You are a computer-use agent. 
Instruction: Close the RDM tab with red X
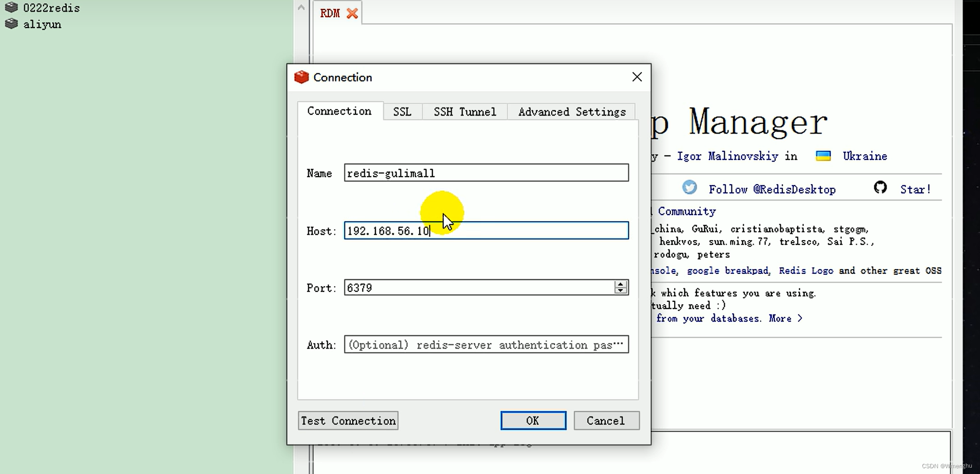tap(352, 13)
